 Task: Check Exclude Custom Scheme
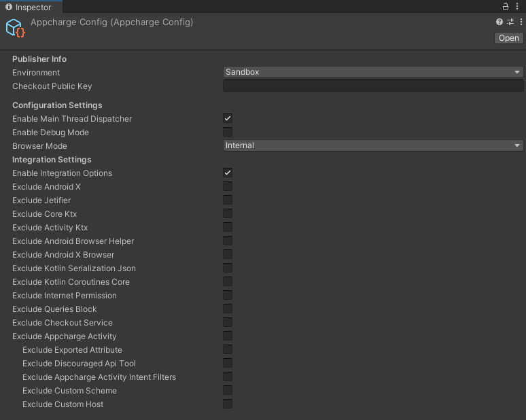tap(228, 390)
